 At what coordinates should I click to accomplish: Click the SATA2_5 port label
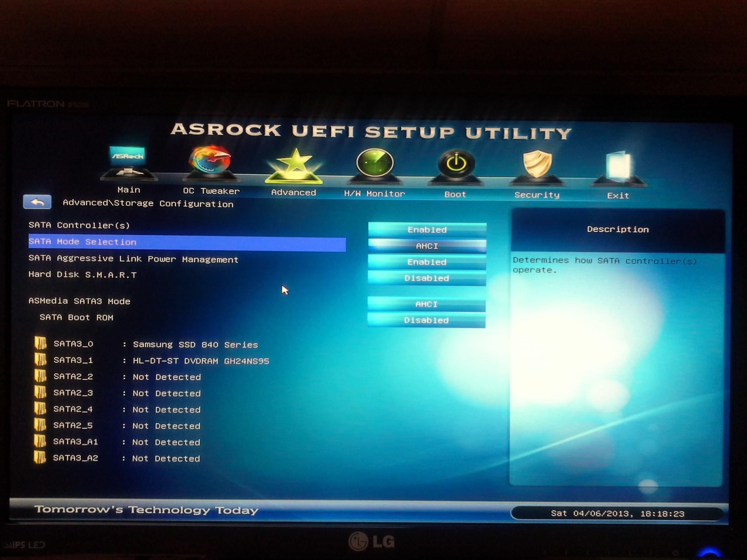point(73,425)
